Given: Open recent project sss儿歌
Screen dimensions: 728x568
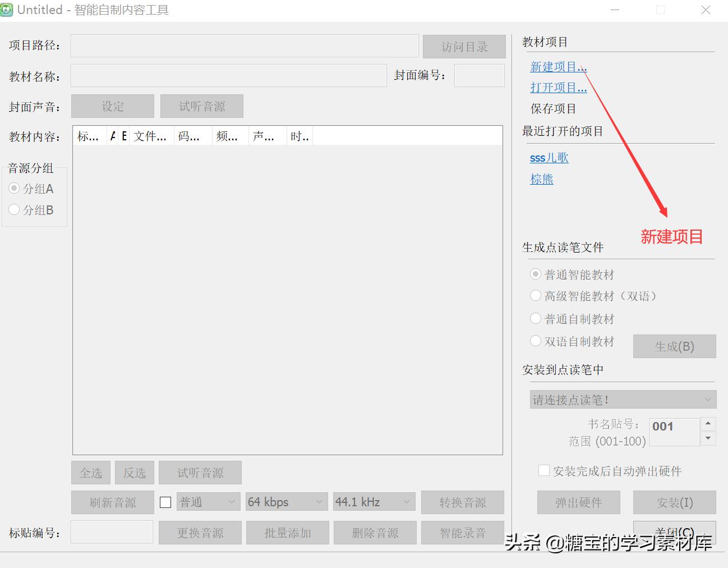Looking at the screenshot, I should point(549,158).
